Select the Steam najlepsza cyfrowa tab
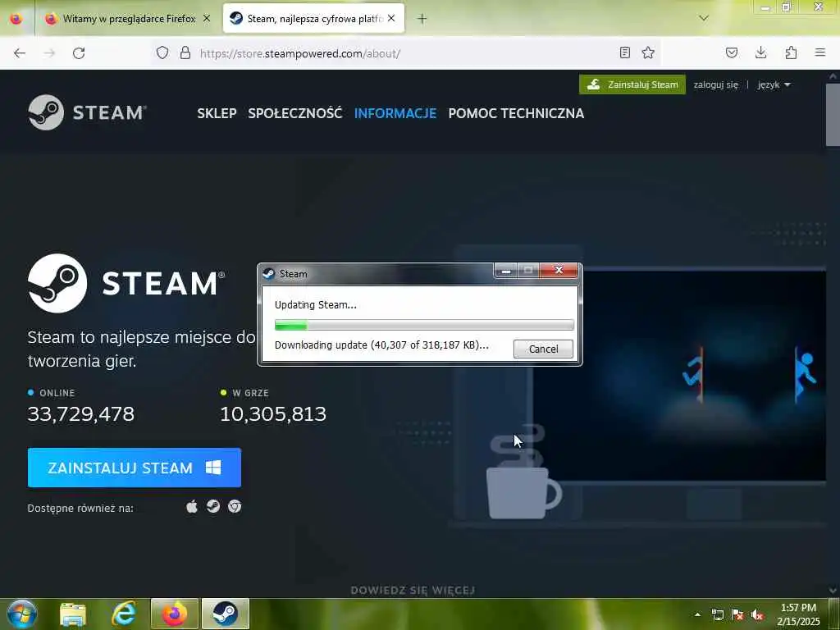 pos(313,18)
